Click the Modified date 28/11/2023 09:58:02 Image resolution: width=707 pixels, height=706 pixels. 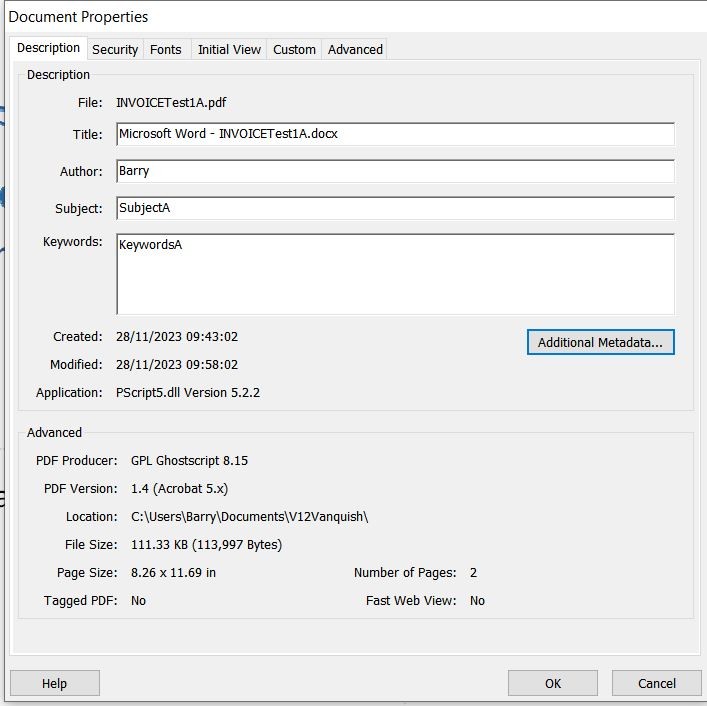(177, 365)
